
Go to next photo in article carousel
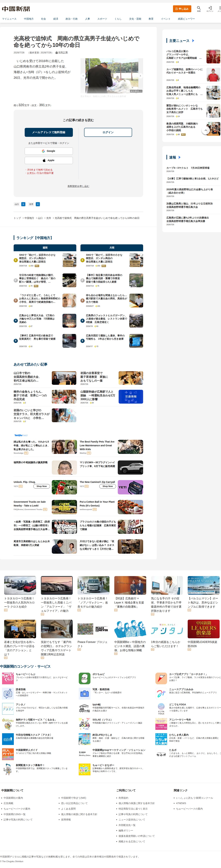140,76
